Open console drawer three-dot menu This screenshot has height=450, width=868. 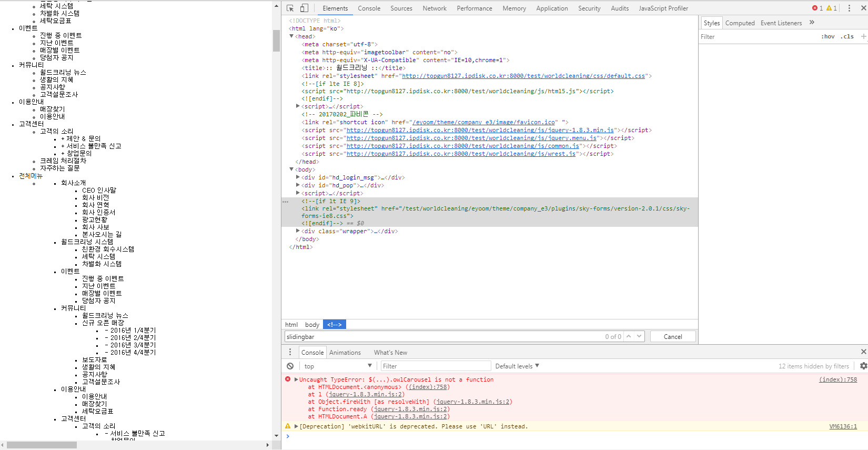[x=290, y=352]
